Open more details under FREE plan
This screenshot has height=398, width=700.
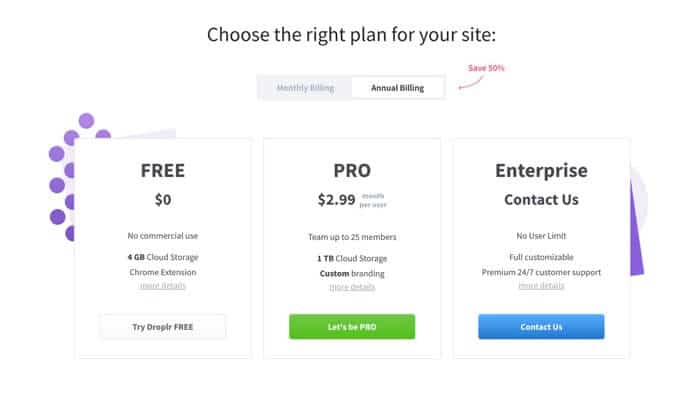tap(163, 286)
